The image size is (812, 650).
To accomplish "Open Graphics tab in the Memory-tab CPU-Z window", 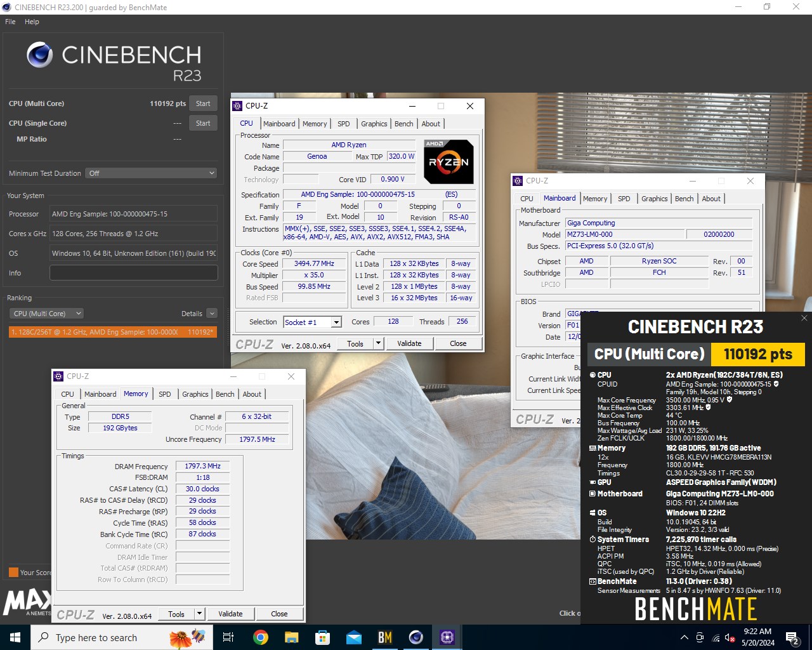I will coord(195,394).
